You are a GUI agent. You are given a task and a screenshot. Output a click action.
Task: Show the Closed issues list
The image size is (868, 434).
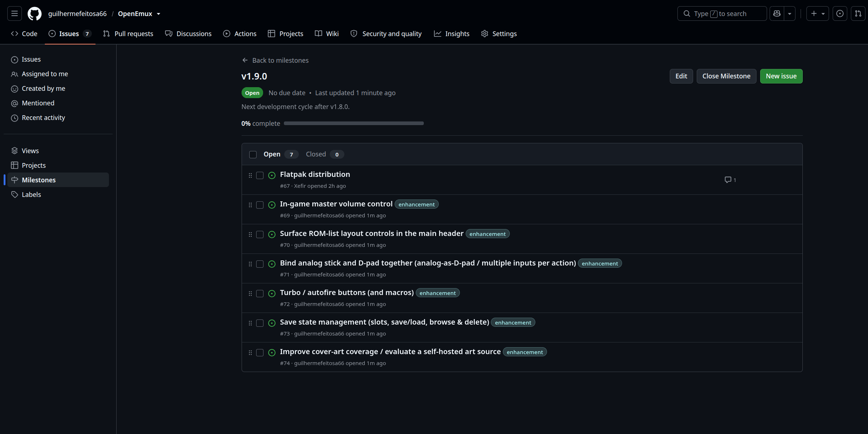click(x=324, y=154)
